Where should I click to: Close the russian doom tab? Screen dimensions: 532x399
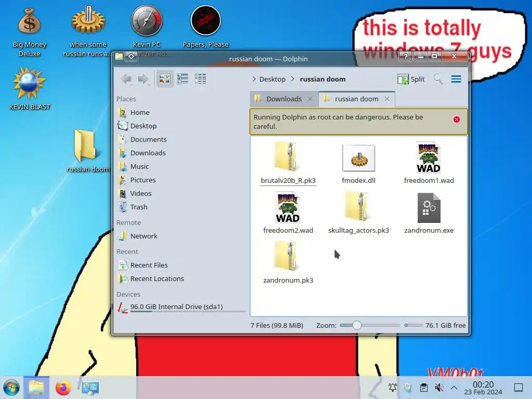[x=387, y=99]
